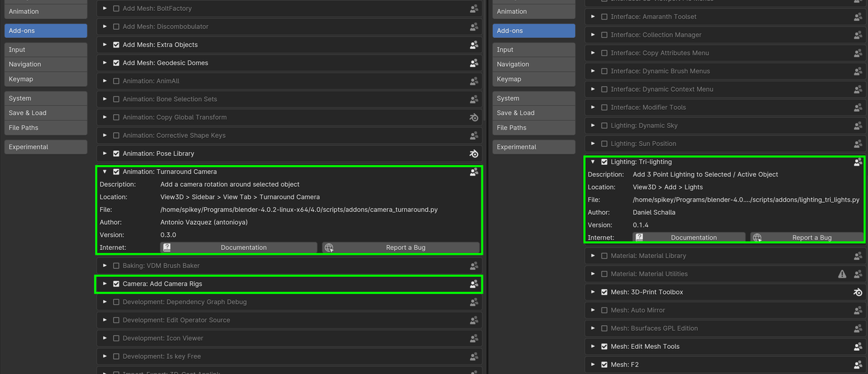Image resolution: width=868 pixels, height=374 pixels.
Task: Uncheck Add Mesh: Geodesic Domes add-on
Action: click(116, 63)
